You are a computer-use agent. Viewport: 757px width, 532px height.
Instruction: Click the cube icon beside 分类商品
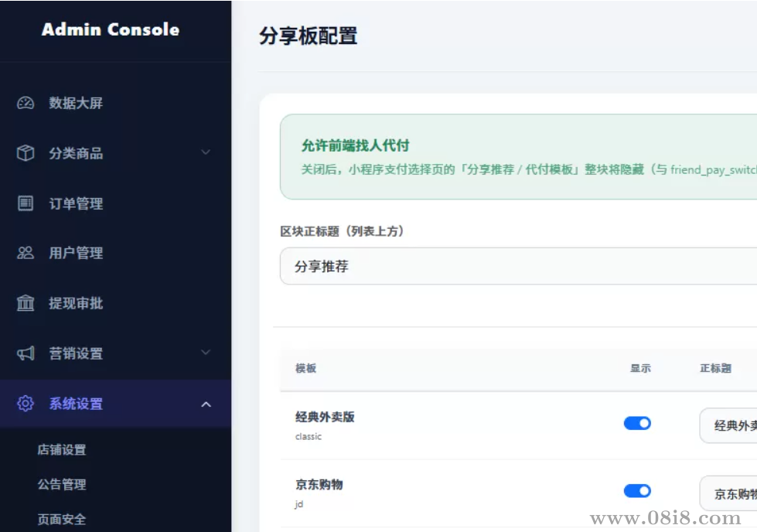pyautogui.click(x=26, y=153)
